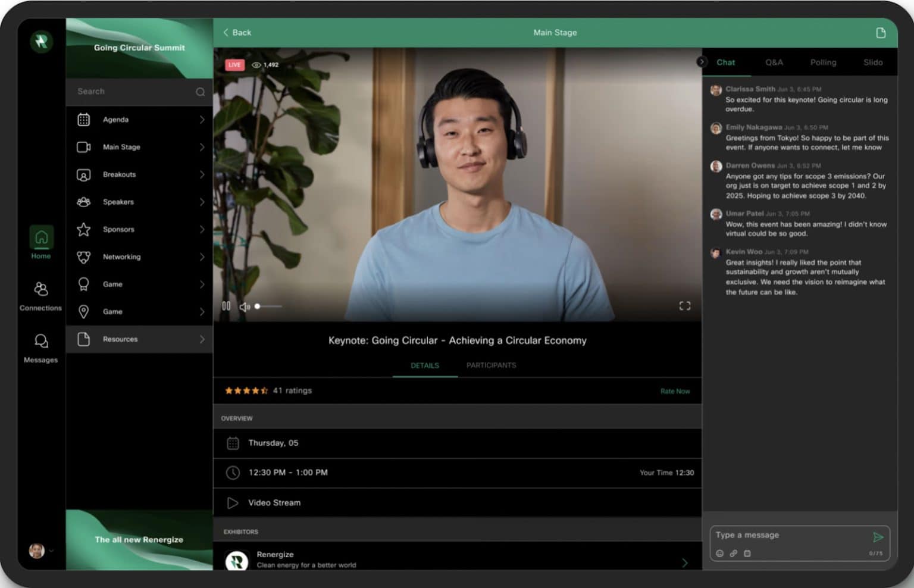Attach a link in the chat message box

click(x=734, y=553)
